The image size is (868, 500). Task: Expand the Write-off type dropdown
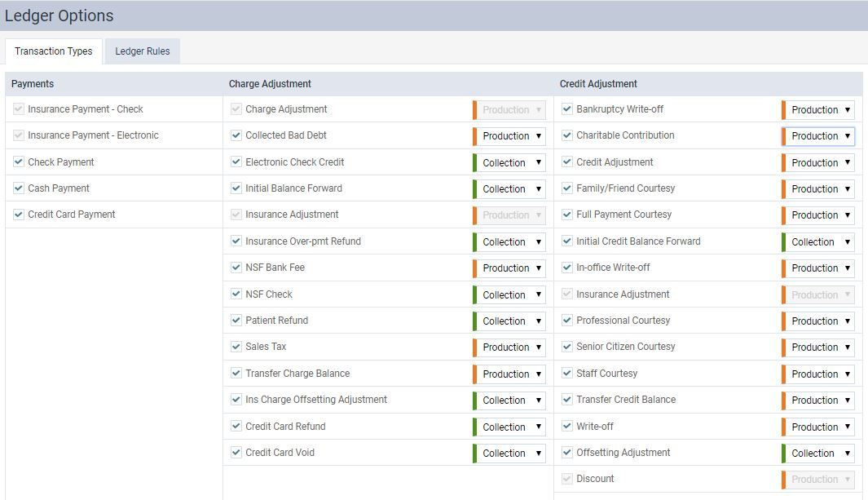tap(819, 427)
